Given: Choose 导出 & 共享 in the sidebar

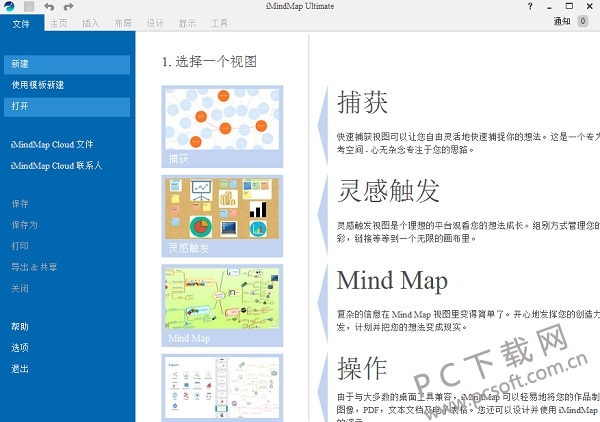Looking at the screenshot, I should (34, 267).
